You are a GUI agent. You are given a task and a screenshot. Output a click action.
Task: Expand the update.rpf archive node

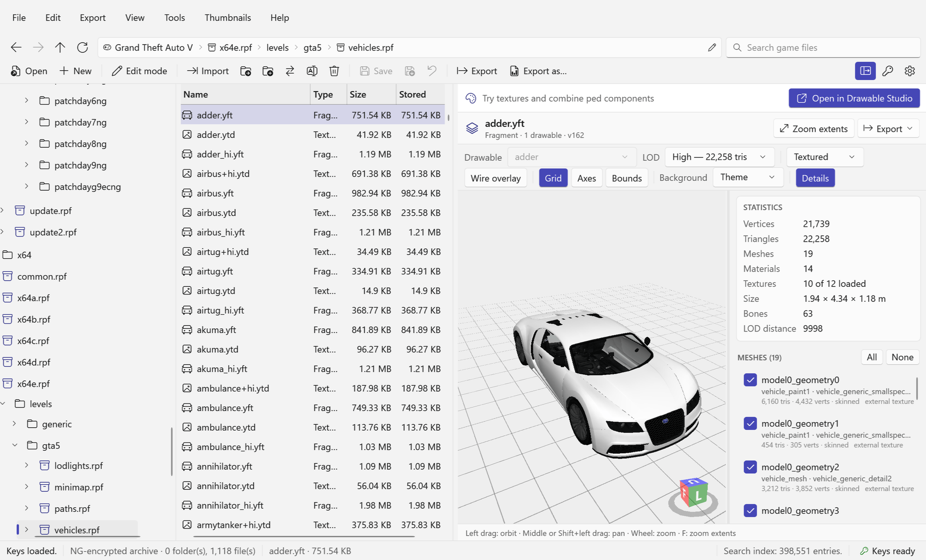point(2,210)
